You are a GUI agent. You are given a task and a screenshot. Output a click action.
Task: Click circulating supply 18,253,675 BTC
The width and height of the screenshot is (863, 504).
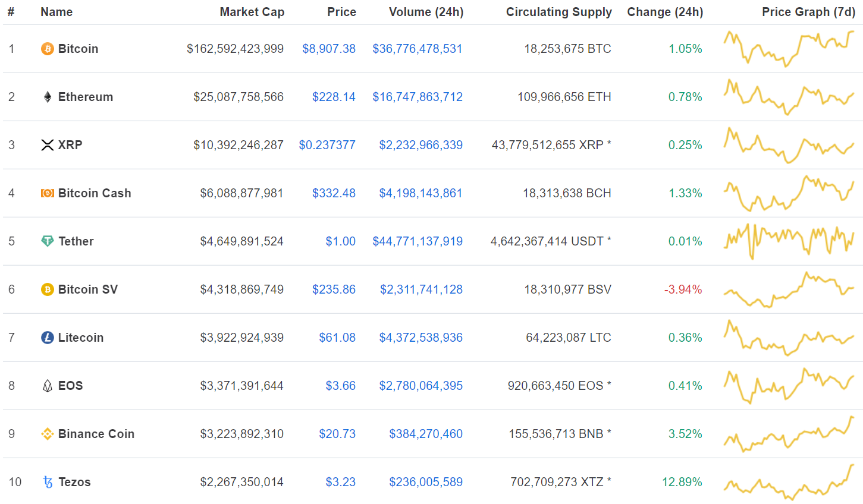point(567,49)
